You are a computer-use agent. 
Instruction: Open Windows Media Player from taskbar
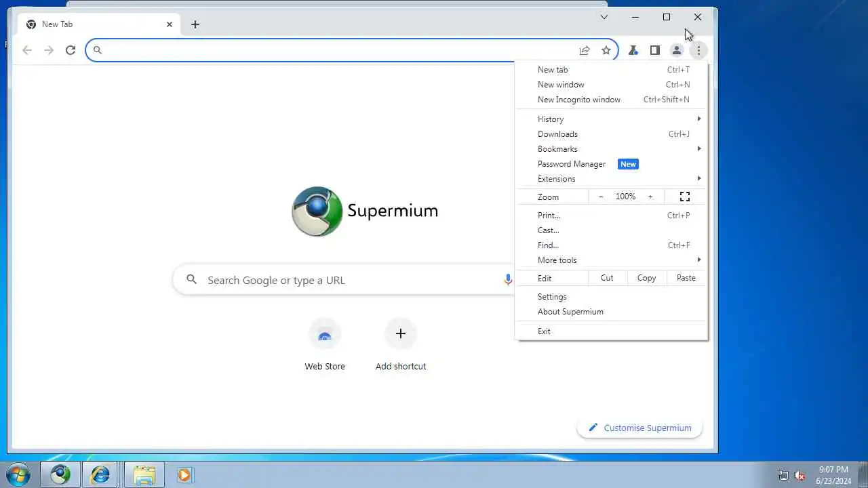[184, 474]
